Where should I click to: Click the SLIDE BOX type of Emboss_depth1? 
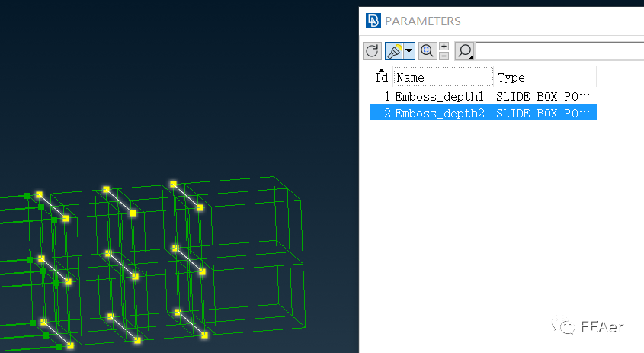[543, 97]
